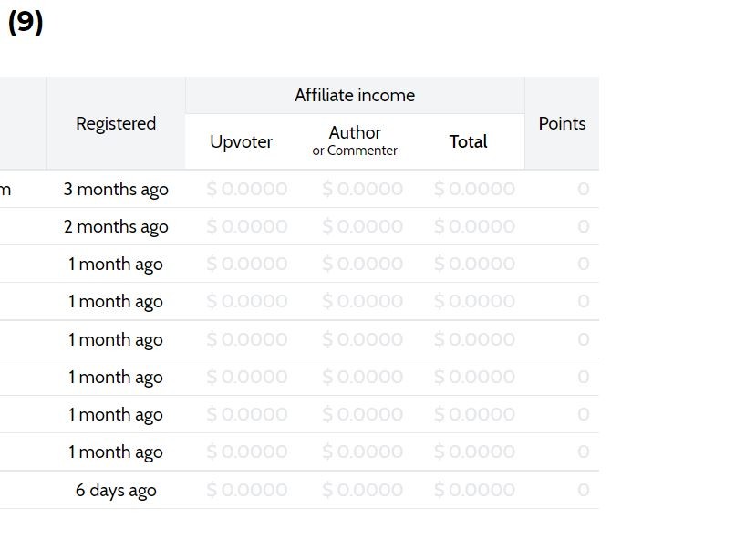This screenshot has width=756, height=540.
Task: Click the '2 months ago' registered cell
Action: tap(116, 226)
